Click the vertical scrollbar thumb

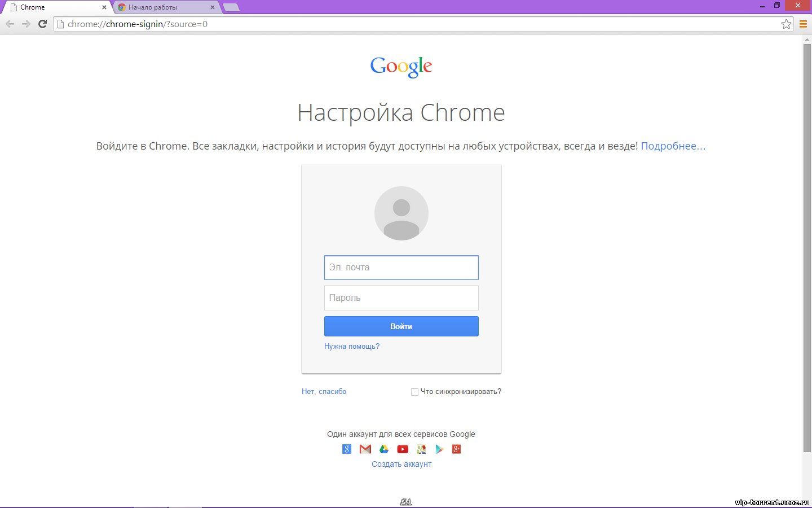click(807, 247)
